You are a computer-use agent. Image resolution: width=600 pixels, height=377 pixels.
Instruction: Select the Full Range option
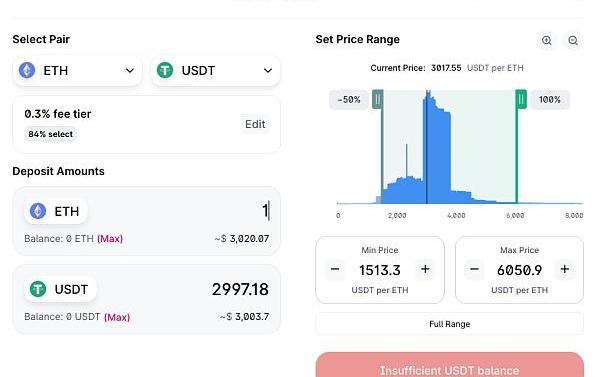click(x=450, y=324)
